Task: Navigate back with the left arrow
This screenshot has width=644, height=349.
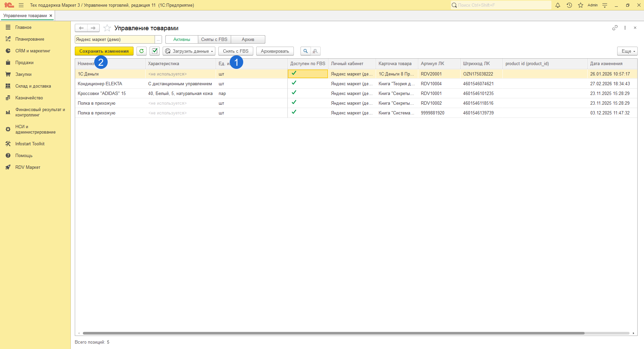Action: tap(81, 28)
